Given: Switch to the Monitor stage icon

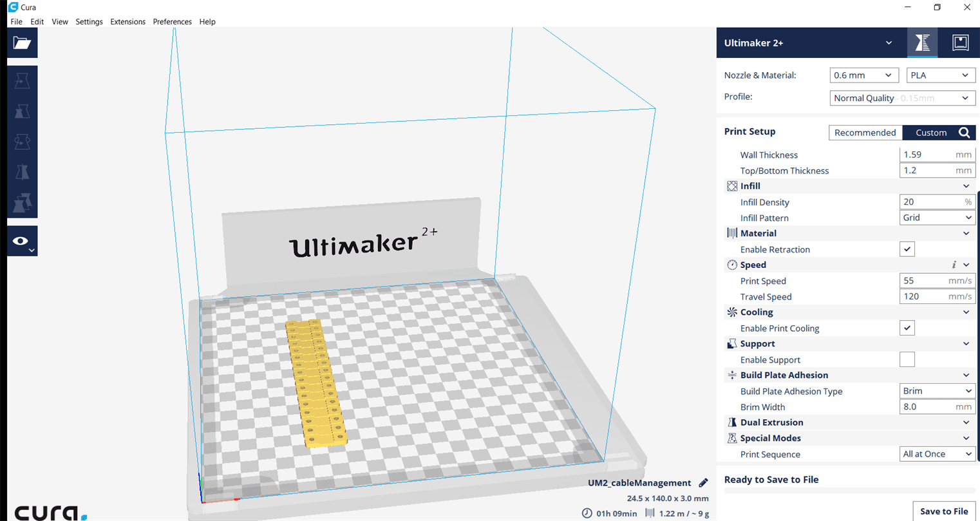Looking at the screenshot, I should click(x=960, y=43).
